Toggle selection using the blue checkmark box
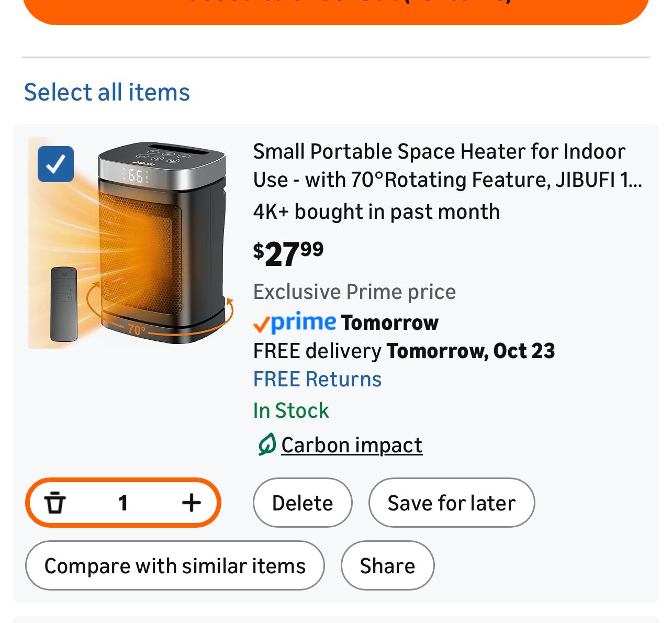The width and height of the screenshot is (672, 623). click(55, 163)
